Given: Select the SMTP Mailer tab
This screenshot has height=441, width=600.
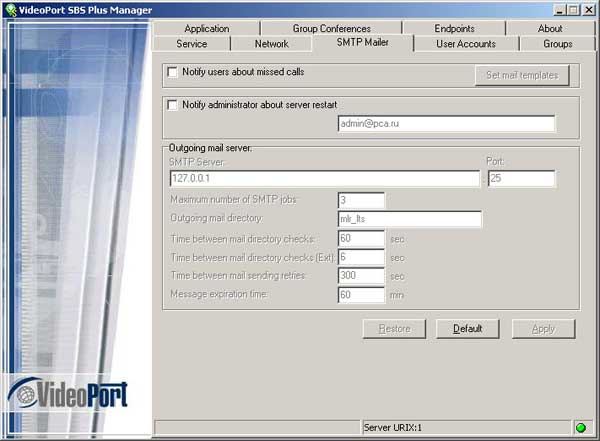Looking at the screenshot, I should pos(363,42).
